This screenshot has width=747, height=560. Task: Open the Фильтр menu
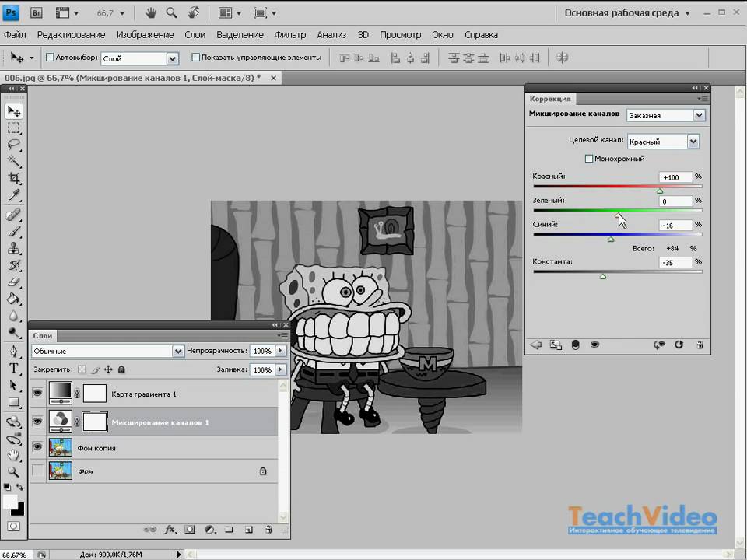290,35
